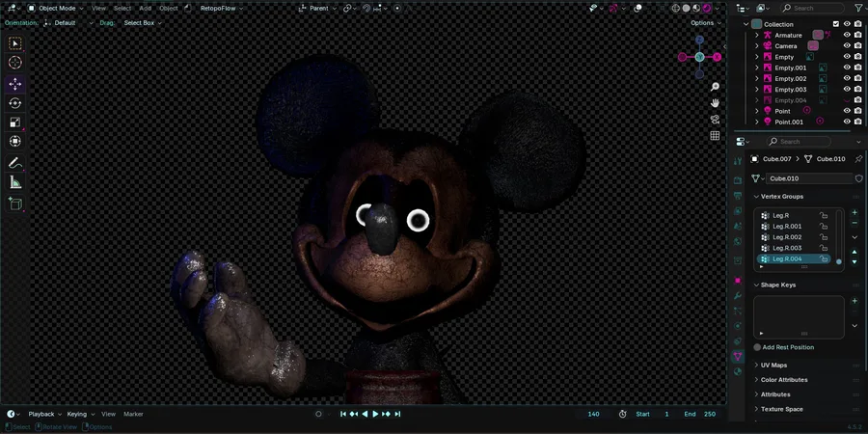The height and width of the screenshot is (434, 868).
Task: Click the pin icon beside Cube.010 breadcrumb
Action: click(858, 159)
